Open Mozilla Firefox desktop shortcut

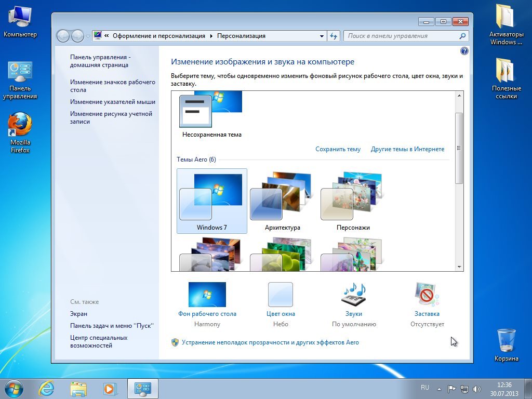(20, 126)
